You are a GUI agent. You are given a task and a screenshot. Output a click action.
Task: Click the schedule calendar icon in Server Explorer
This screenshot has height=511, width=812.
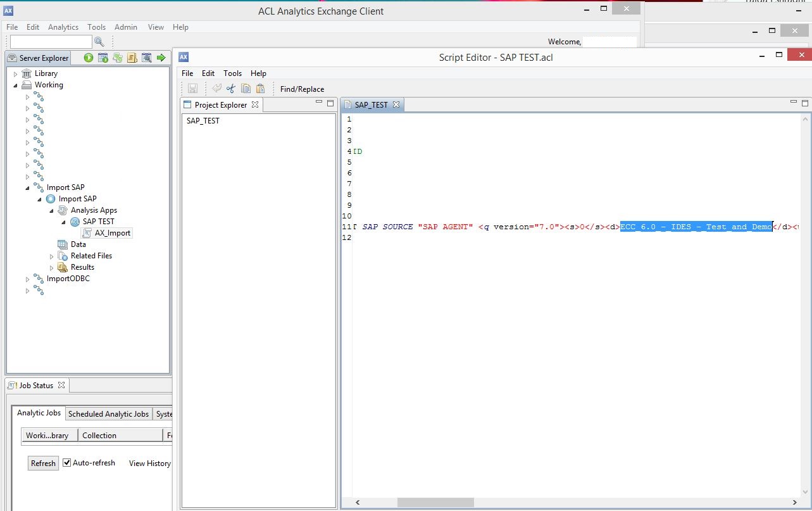(x=103, y=58)
